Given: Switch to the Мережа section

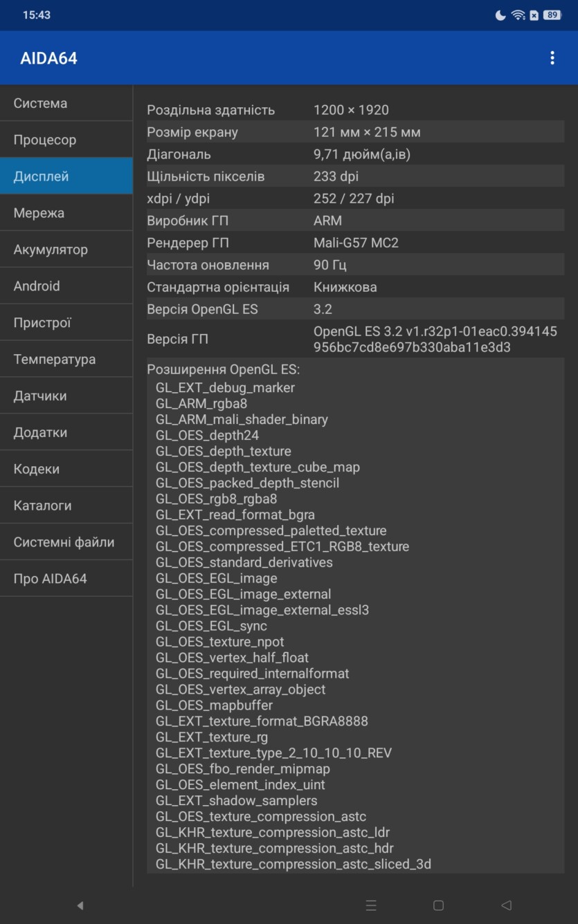Looking at the screenshot, I should tap(66, 213).
